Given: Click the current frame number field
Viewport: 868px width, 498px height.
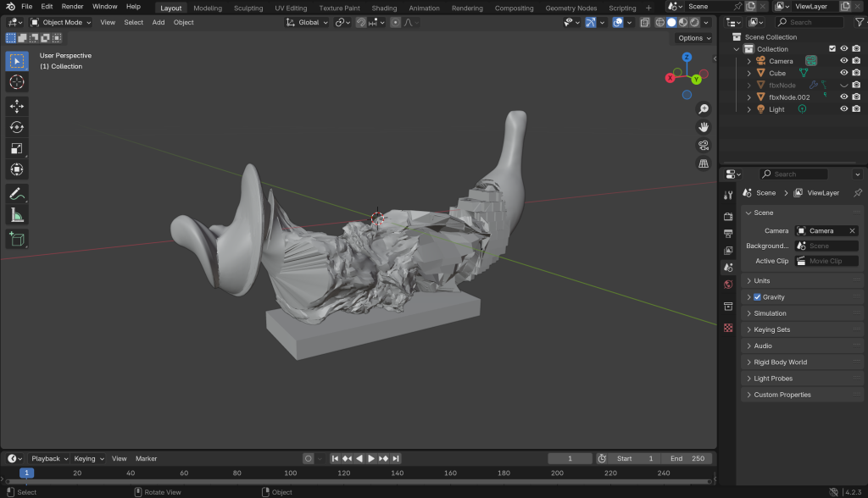Looking at the screenshot, I should 570,459.
